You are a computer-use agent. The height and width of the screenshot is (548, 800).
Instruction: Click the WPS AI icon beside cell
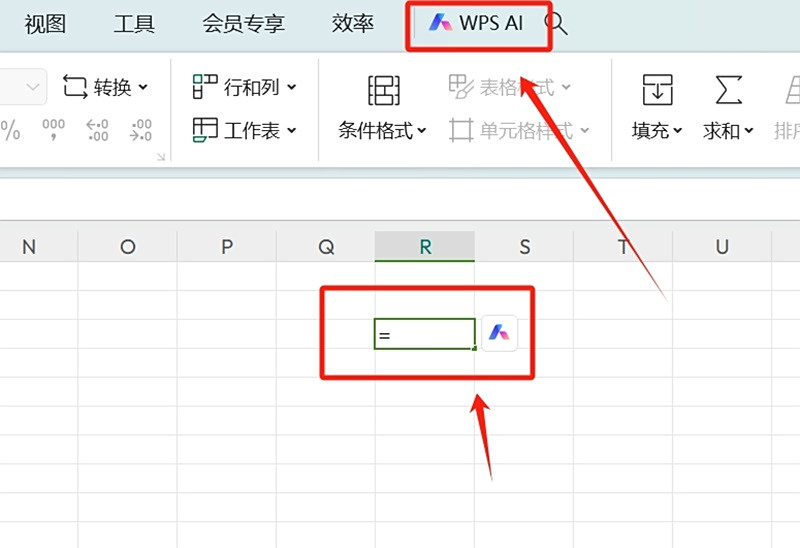pos(499,333)
